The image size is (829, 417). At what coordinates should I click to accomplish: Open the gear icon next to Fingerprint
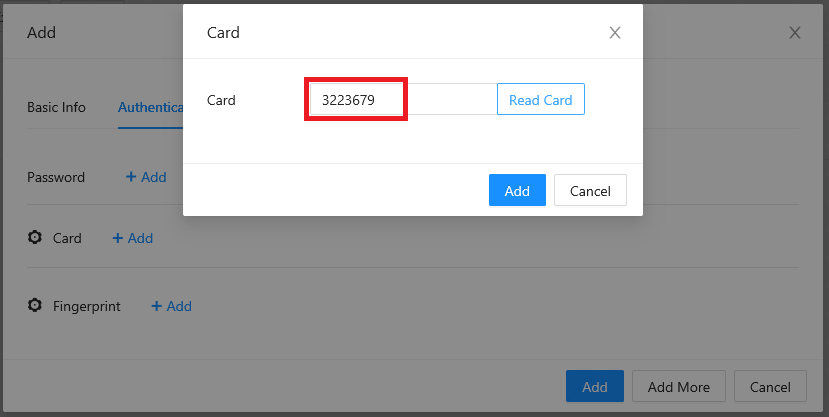[35, 306]
